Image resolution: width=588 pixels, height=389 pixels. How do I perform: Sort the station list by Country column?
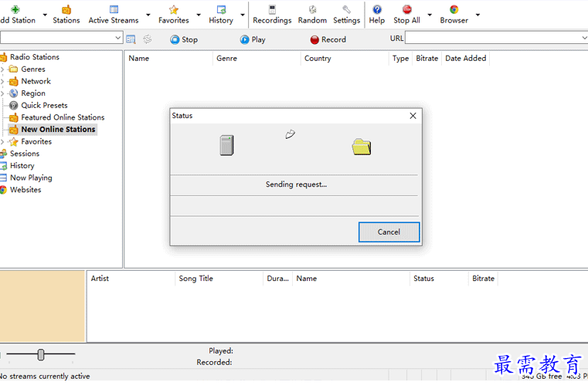(318, 59)
